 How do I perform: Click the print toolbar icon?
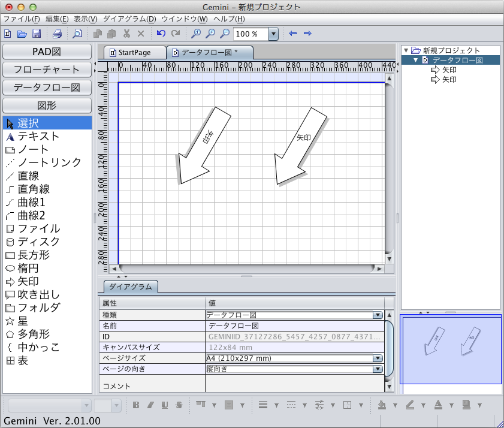57,34
